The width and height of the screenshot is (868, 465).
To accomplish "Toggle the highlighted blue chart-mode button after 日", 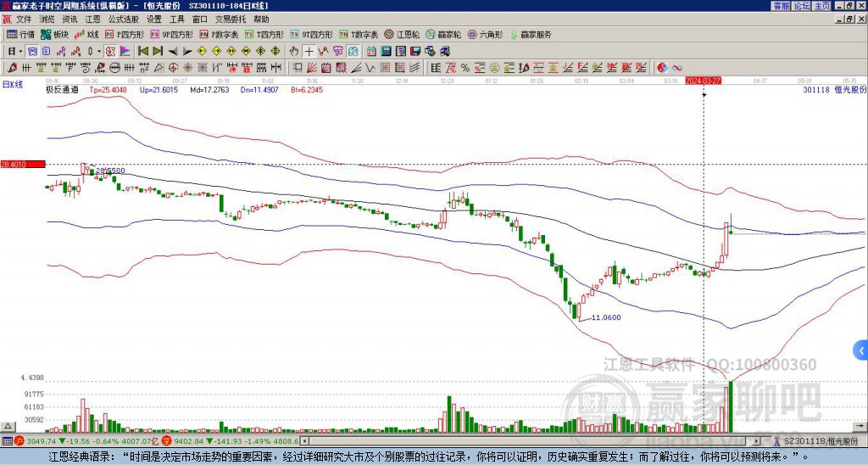I will [x=32, y=52].
